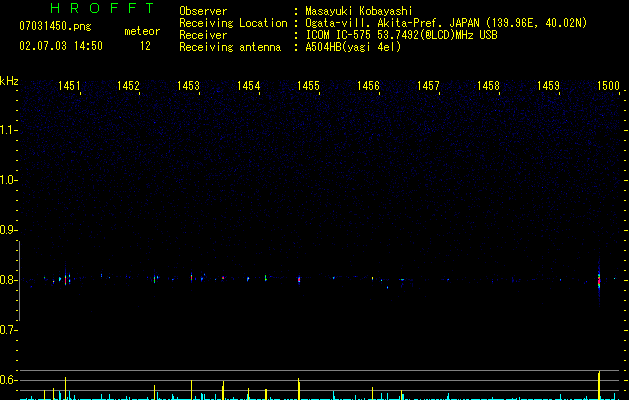629x400 pixels.
Task: Click the 1454 time axis marker
Action: [249, 86]
